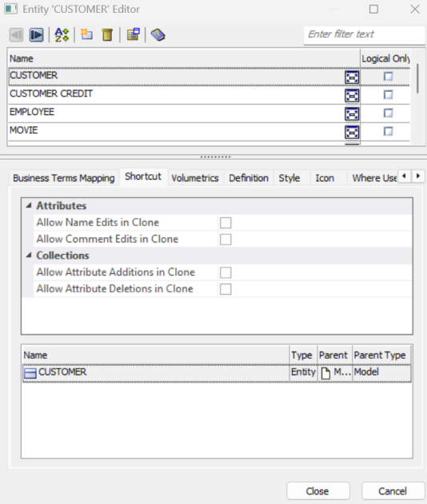Screen dimensions: 427x504
Task: Select the Shortcut tab
Action: pyautogui.click(x=143, y=177)
